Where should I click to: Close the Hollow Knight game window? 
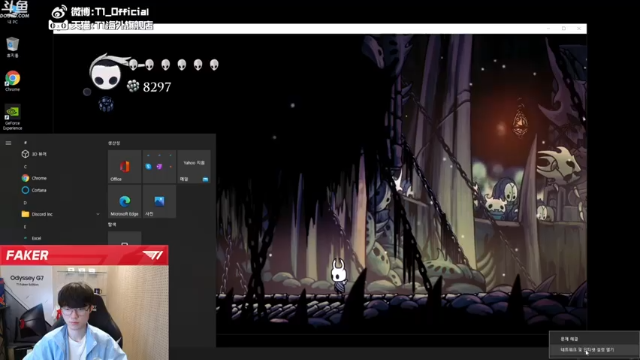(579, 29)
